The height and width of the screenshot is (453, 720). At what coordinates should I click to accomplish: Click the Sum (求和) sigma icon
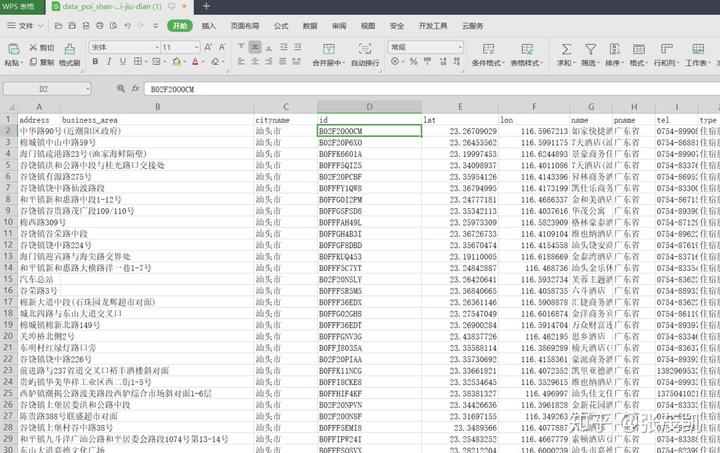tap(567, 49)
